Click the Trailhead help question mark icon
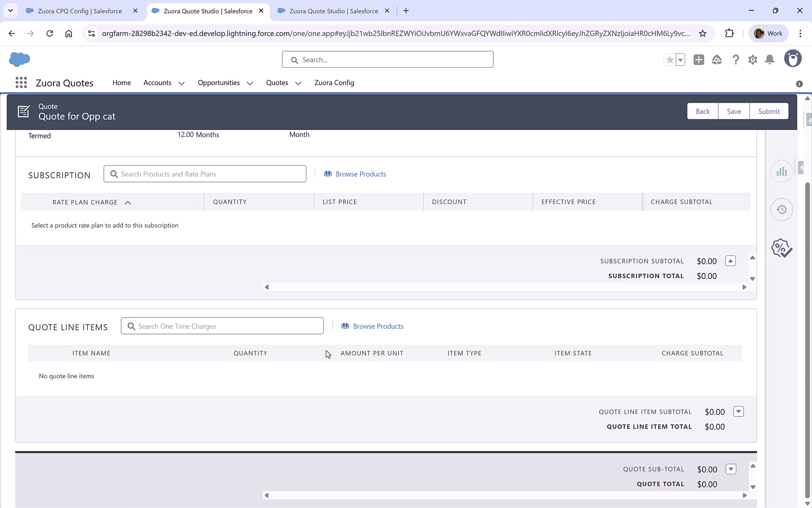 [736, 60]
